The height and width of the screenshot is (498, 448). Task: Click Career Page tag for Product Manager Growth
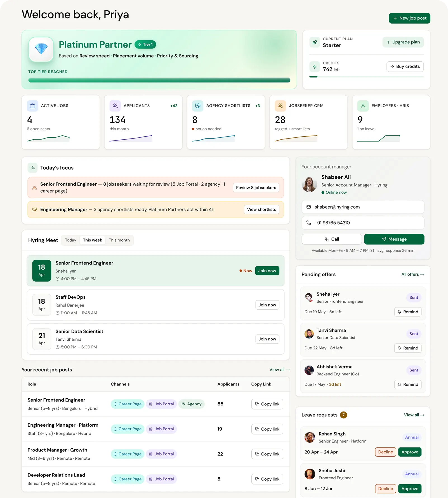(128, 454)
